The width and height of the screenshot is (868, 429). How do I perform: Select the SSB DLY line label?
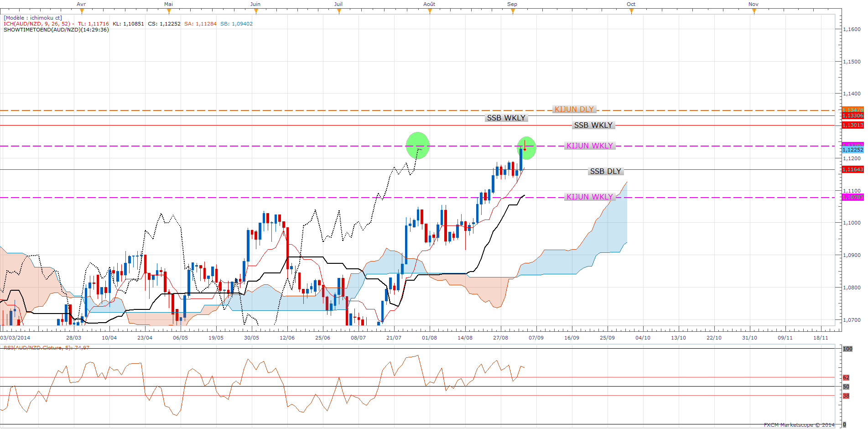tap(605, 171)
